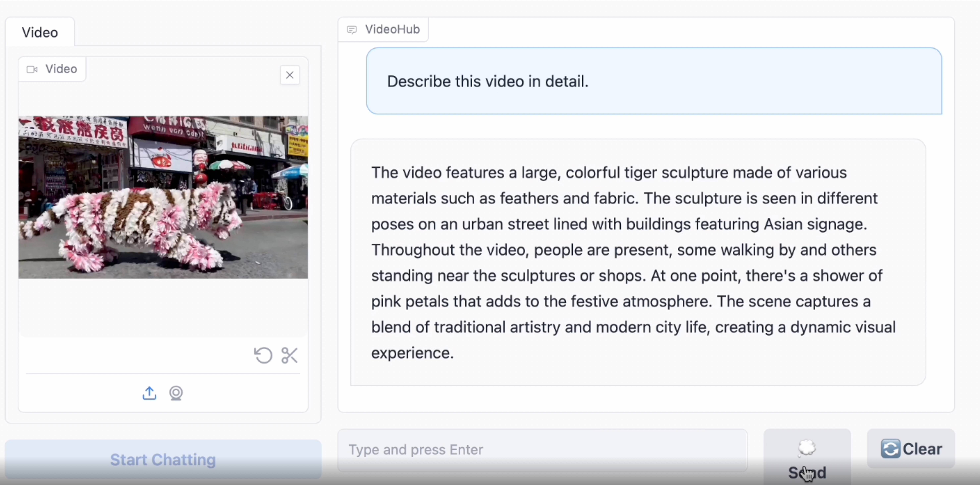Click the refresh arrows icon on Clear
980x485 pixels.
pos(890,449)
